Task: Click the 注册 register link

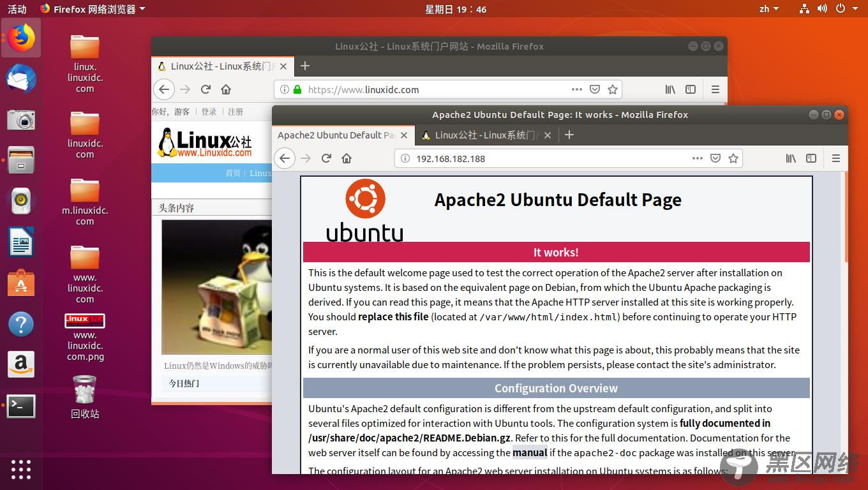Action: coord(236,112)
